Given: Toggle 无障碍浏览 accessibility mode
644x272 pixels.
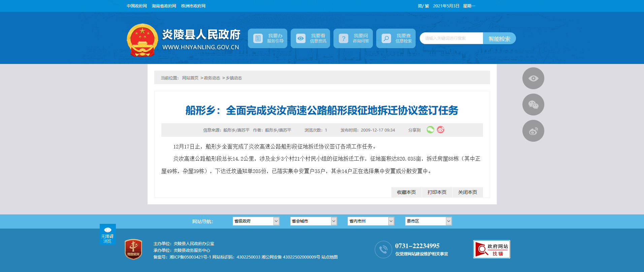Looking at the screenshot, I should pyautogui.click(x=107, y=234).
